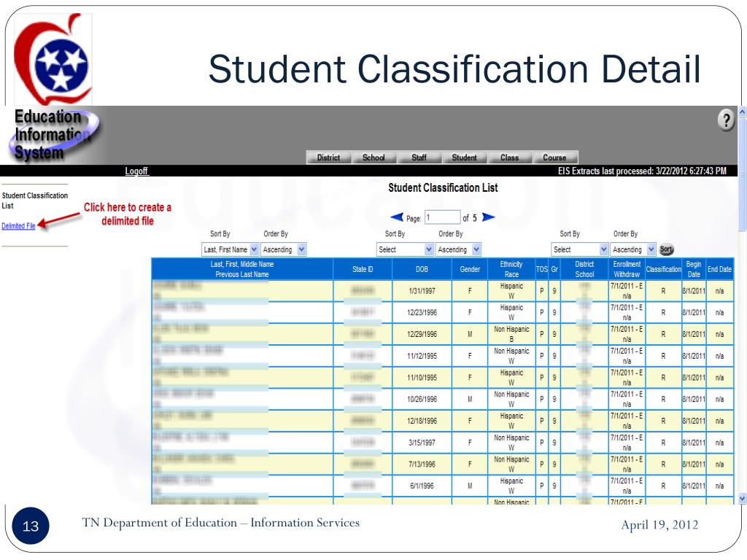Go to previous page with left arrow

point(397,217)
